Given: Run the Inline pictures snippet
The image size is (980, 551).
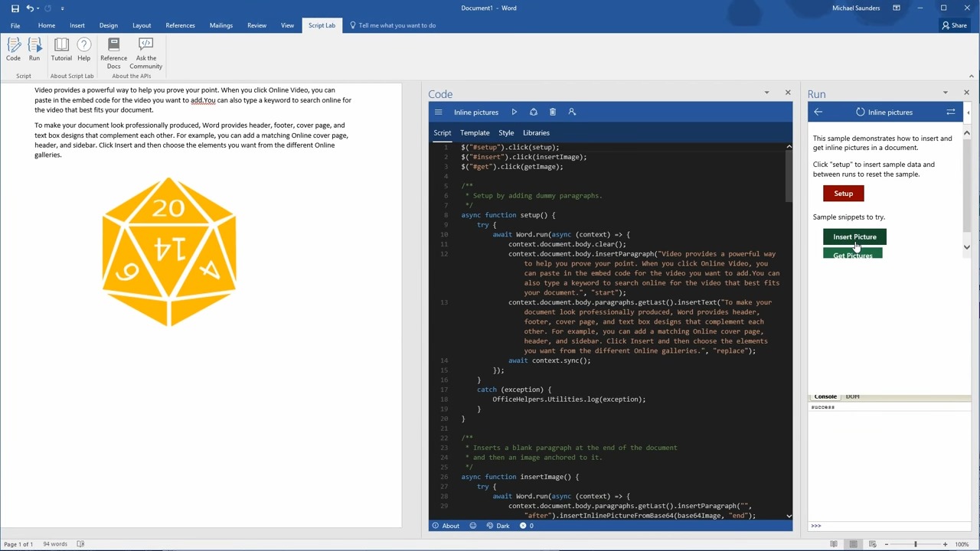Looking at the screenshot, I should coord(514,112).
